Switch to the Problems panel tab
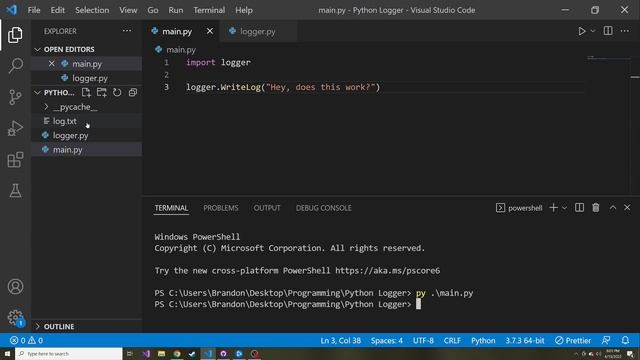640x360 pixels. (x=221, y=208)
